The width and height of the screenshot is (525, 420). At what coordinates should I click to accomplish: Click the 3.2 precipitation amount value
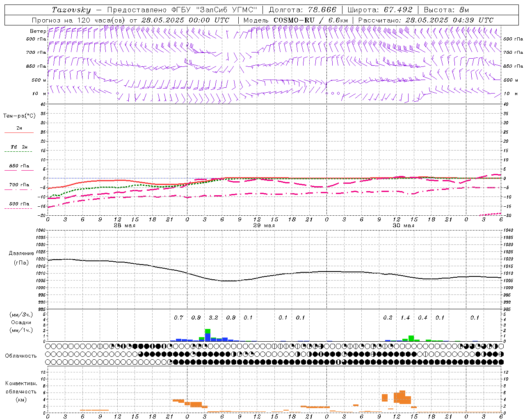(213, 317)
